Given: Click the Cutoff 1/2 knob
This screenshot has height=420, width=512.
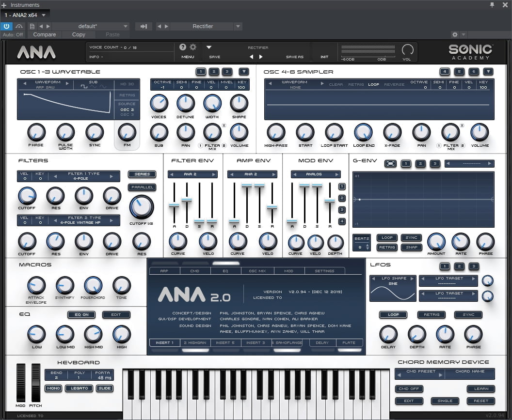Looking at the screenshot, I should pos(142,207).
